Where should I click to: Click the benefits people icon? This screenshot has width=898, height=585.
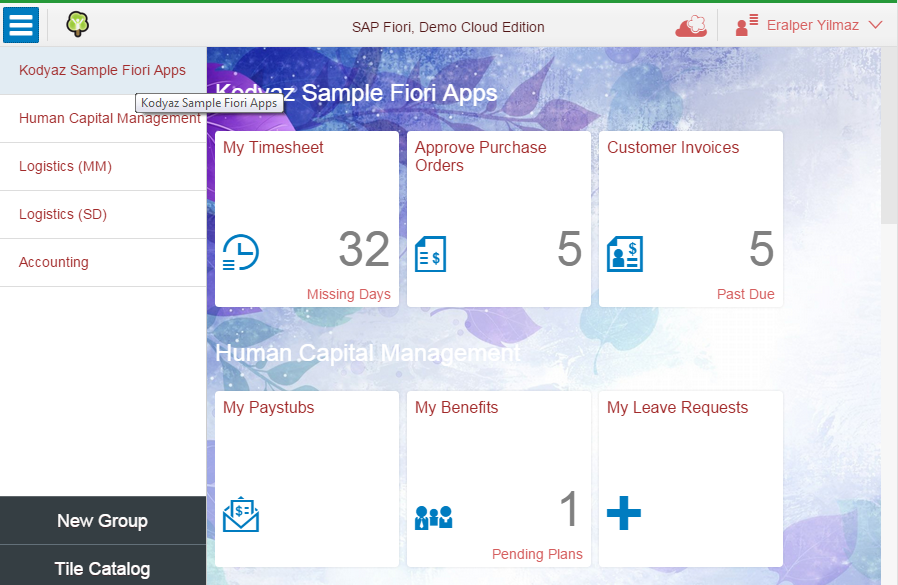434,517
